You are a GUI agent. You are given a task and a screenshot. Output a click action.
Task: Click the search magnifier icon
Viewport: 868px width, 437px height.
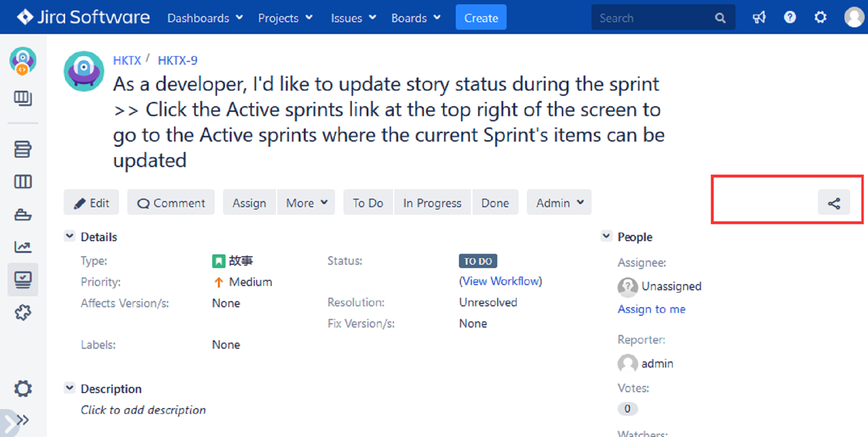[720, 18]
